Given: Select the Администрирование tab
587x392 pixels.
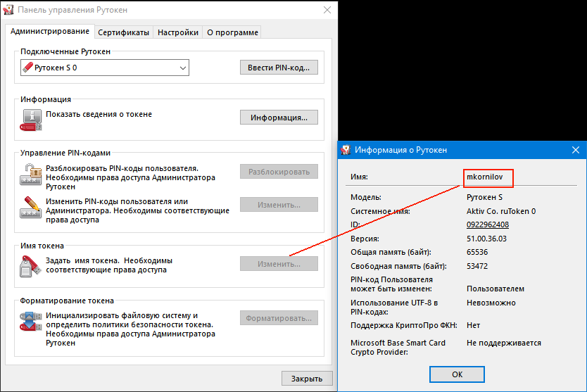Looking at the screenshot, I should click(x=50, y=32).
